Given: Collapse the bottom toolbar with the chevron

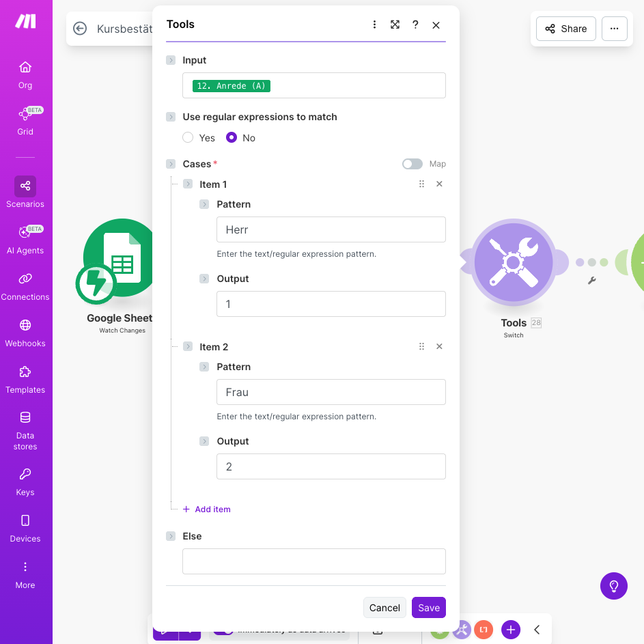Looking at the screenshot, I should coord(537,629).
